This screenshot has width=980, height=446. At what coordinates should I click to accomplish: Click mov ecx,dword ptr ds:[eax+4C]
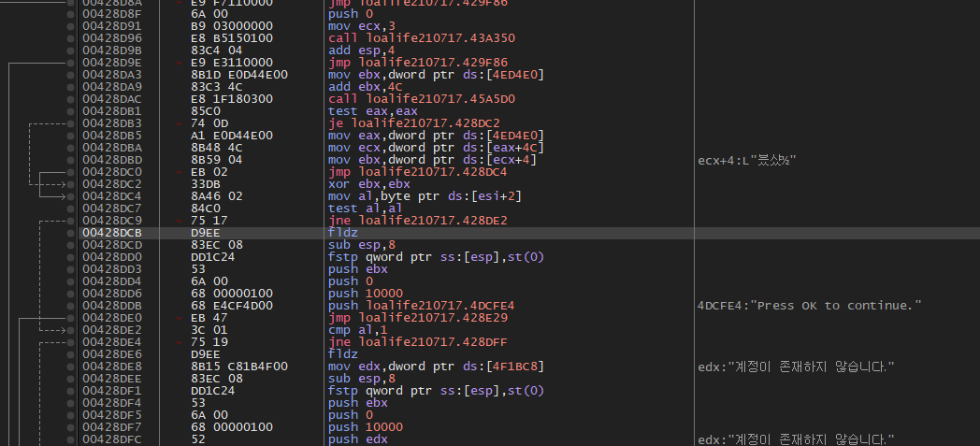coord(436,148)
